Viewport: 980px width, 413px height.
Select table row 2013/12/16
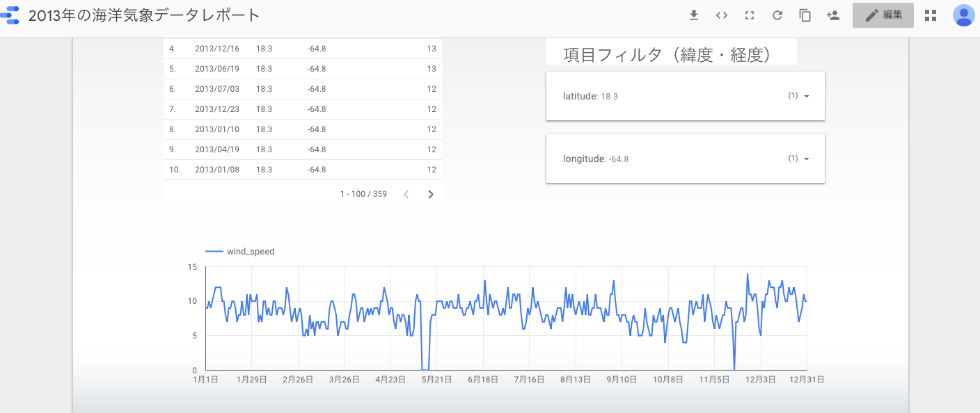(303, 49)
